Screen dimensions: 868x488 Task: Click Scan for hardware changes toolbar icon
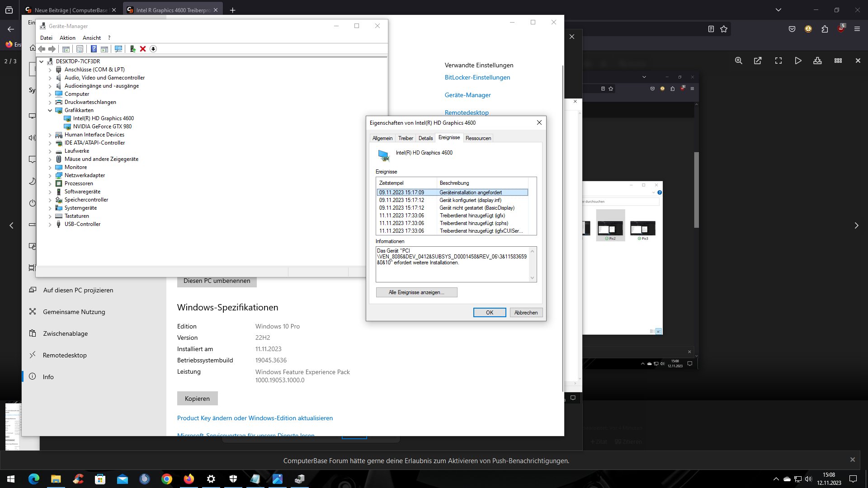coord(118,49)
